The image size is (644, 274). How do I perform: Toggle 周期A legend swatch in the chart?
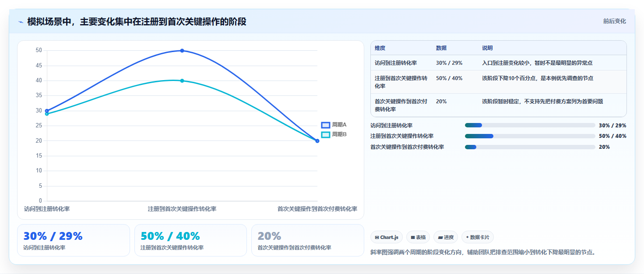325,125
